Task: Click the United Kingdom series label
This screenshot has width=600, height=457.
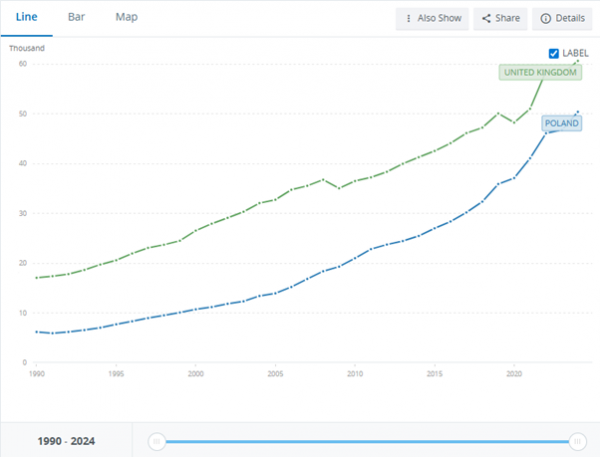Action: [540, 73]
